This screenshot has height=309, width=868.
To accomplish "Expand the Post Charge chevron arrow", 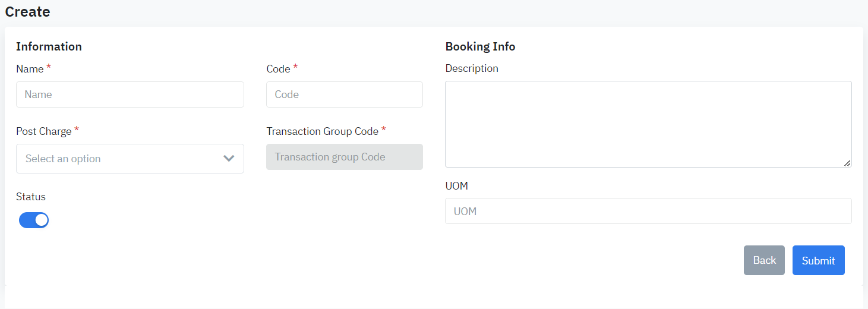I will coord(229,159).
